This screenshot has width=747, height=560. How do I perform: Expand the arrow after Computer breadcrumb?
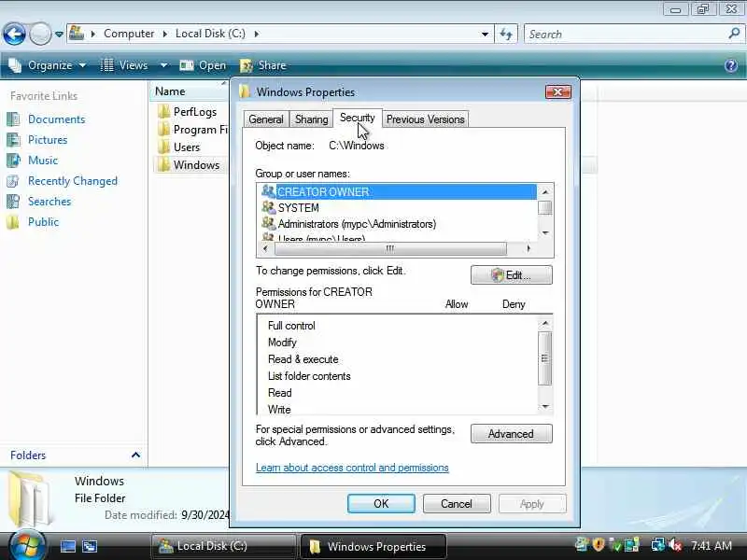pyautogui.click(x=165, y=34)
